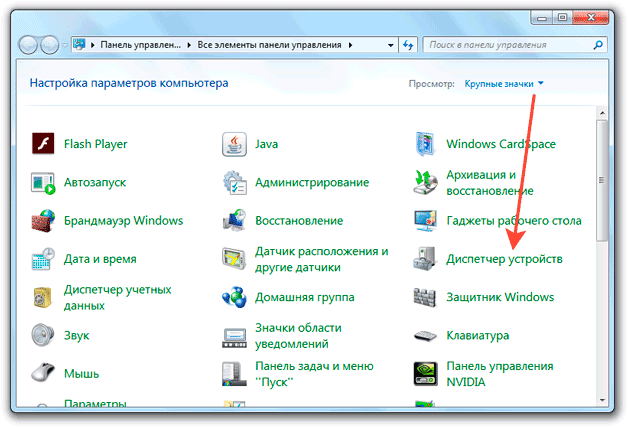Open the Гаджеты рабочего стола icon
Screen dimensions: 628x427
(425, 221)
